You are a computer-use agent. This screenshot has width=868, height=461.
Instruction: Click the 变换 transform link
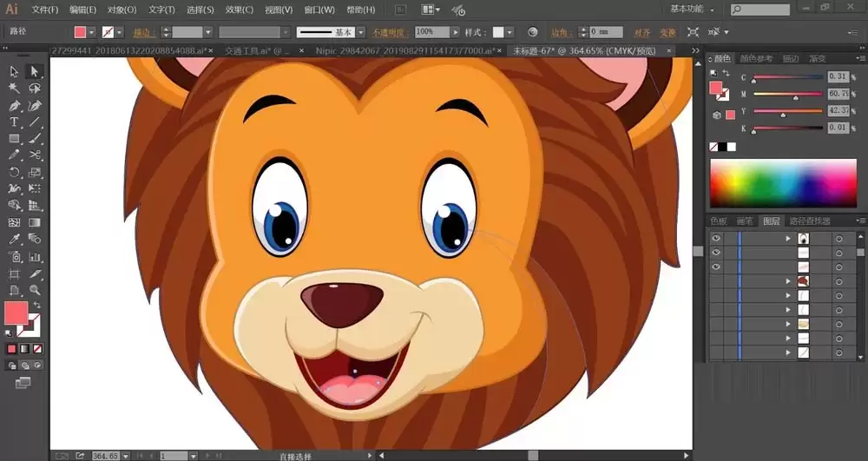coord(667,32)
